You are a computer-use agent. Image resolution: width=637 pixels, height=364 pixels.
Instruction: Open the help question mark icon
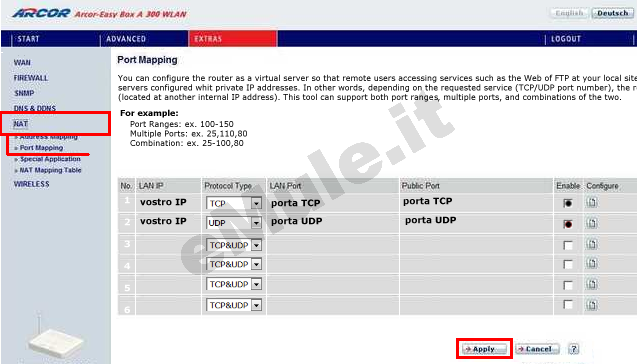coord(573,349)
